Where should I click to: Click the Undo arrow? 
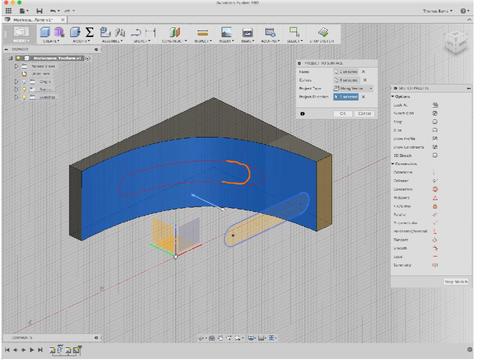(53, 11)
